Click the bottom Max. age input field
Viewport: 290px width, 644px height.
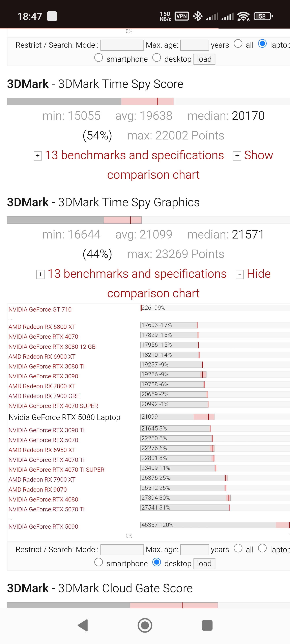coord(194,550)
